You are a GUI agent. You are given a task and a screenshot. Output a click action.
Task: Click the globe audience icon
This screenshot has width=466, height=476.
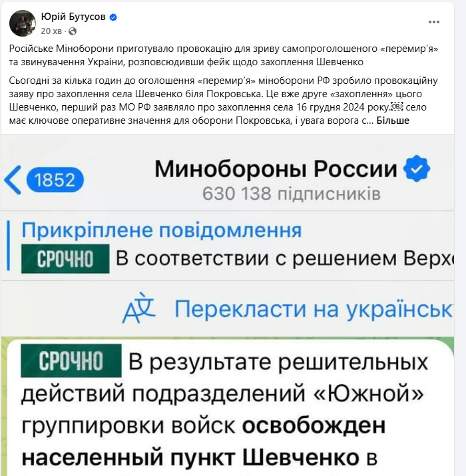[x=73, y=31]
